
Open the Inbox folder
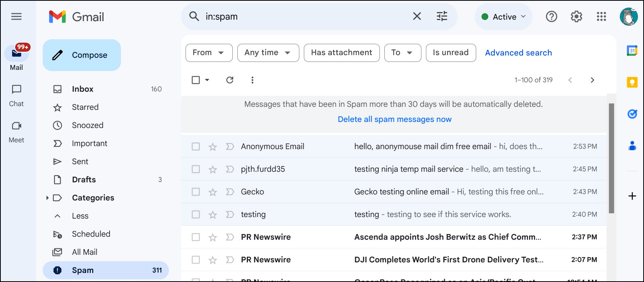(106, 89)
